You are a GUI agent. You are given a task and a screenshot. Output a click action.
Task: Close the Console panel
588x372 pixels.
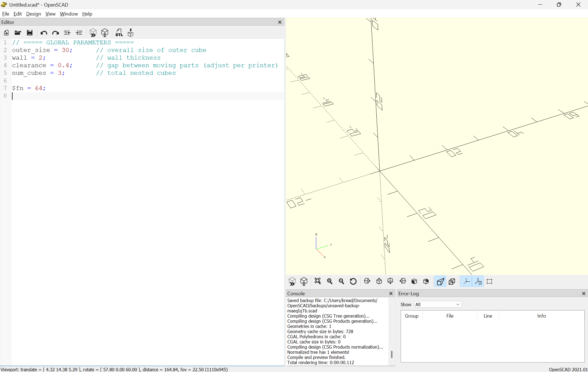[x=391, y=293]
